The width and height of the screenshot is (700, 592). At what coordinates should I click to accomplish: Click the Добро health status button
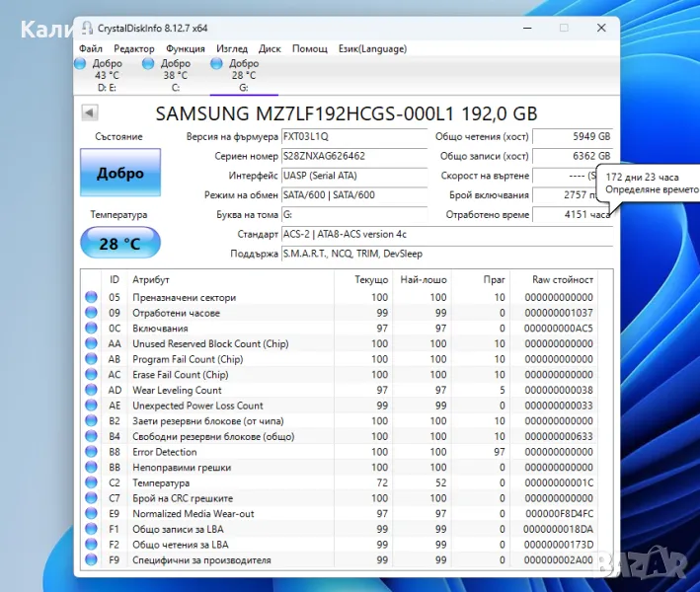pyautogui.click(x=119, y=174)
